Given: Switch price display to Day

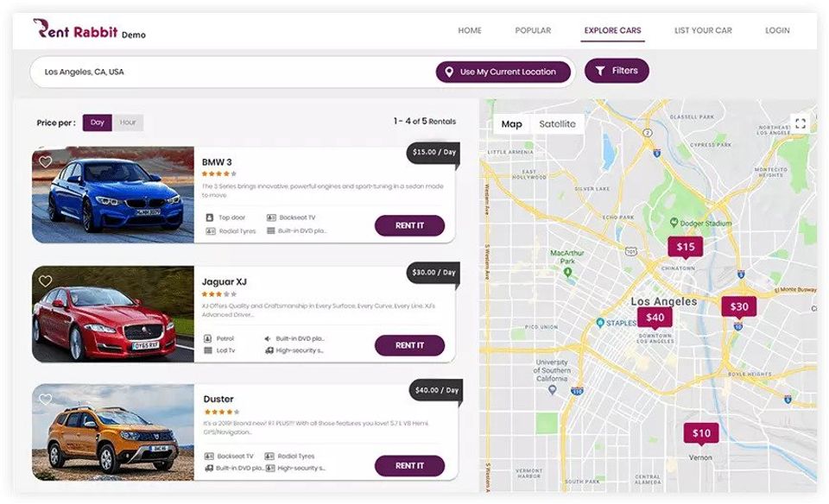Looking at the screenshot, I should (x=98, y=123).
